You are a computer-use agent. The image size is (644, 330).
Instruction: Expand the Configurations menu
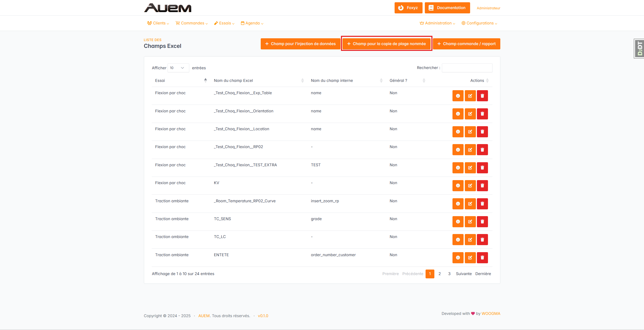479,23
